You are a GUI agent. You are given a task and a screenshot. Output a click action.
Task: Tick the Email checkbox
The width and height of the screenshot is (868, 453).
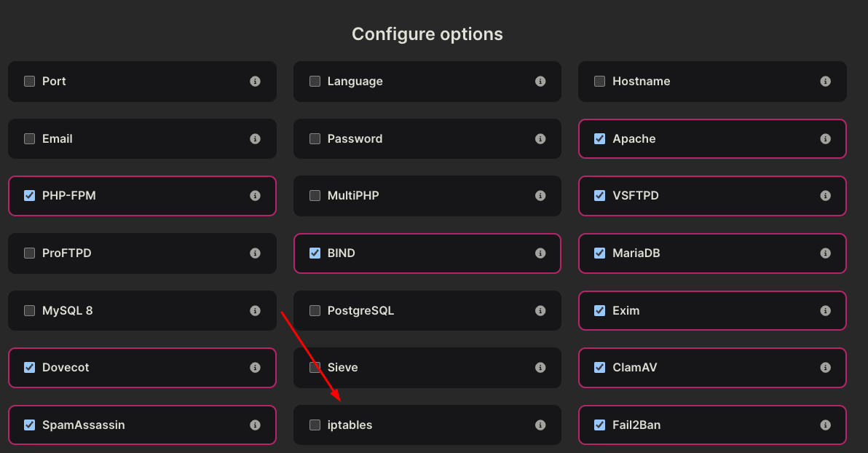pyautogui.click(x=29, y=138)
